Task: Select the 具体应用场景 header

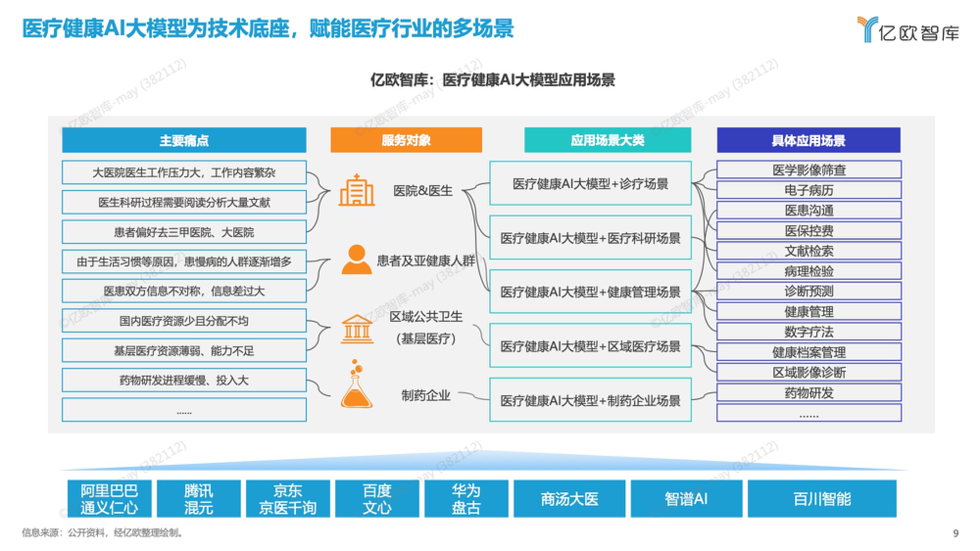Action: (808, 141)
